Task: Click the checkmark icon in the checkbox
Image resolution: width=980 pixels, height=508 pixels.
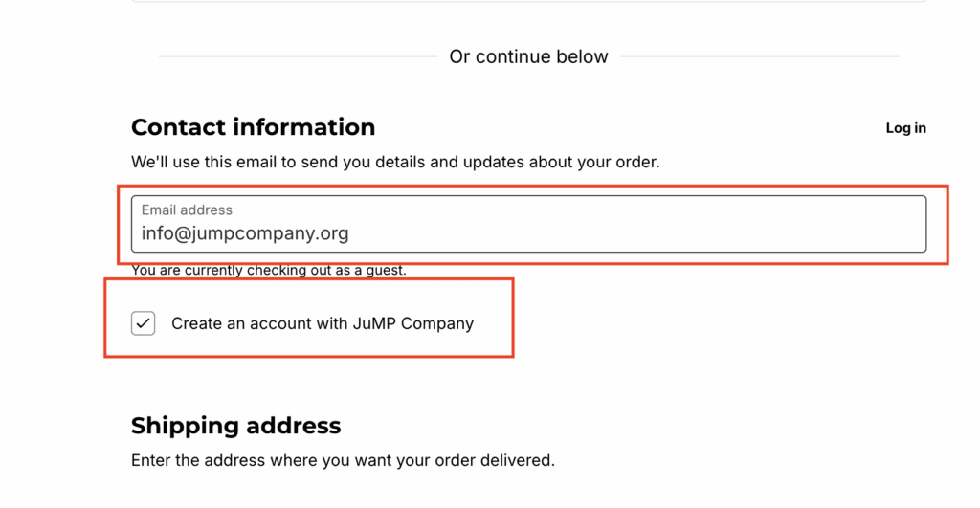Action: pos(144,323)
